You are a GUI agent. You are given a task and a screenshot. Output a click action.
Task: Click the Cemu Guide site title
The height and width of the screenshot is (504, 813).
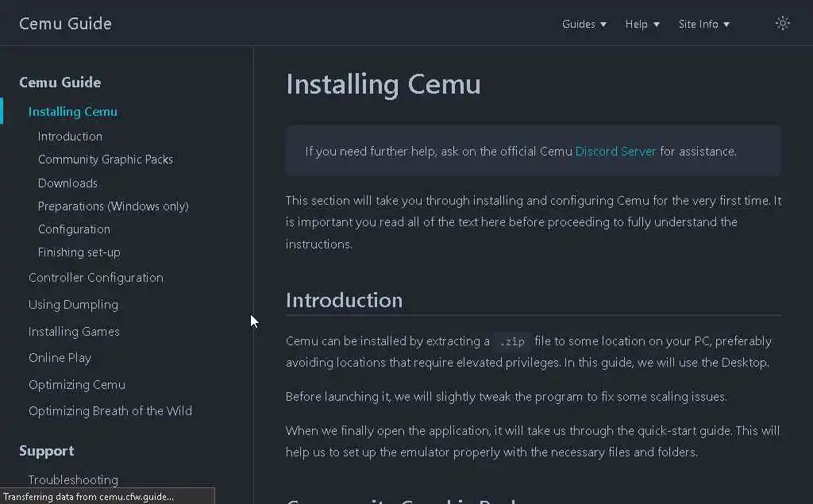click(65, 24)
